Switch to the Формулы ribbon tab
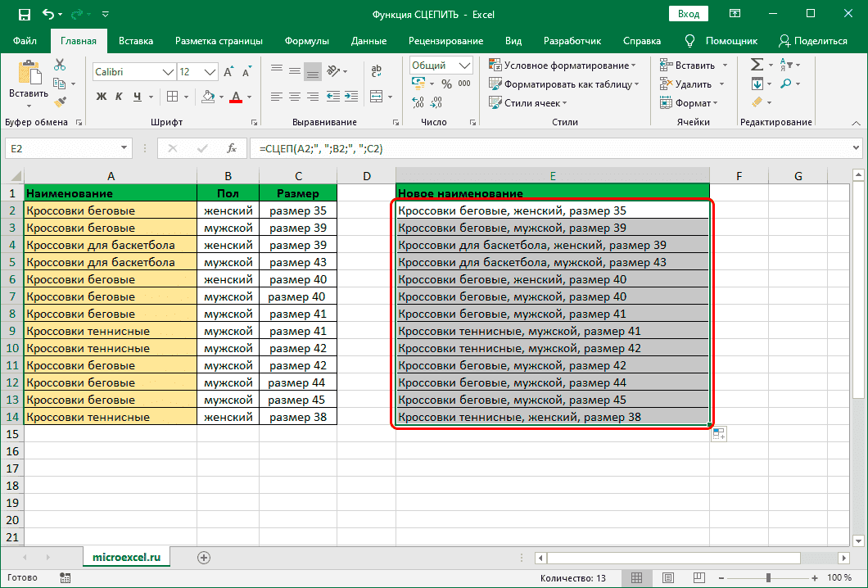The width and height of the screenshot is (868, 588). point(307,40)
